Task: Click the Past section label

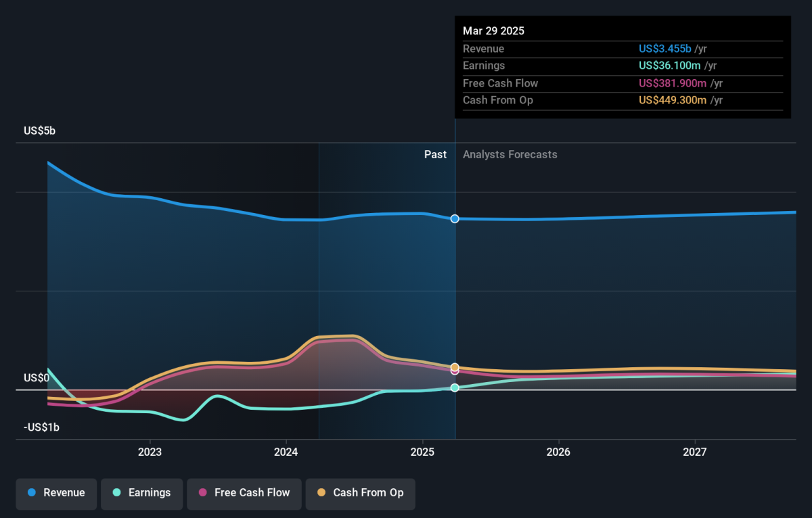Action: [x=435, y=154]
